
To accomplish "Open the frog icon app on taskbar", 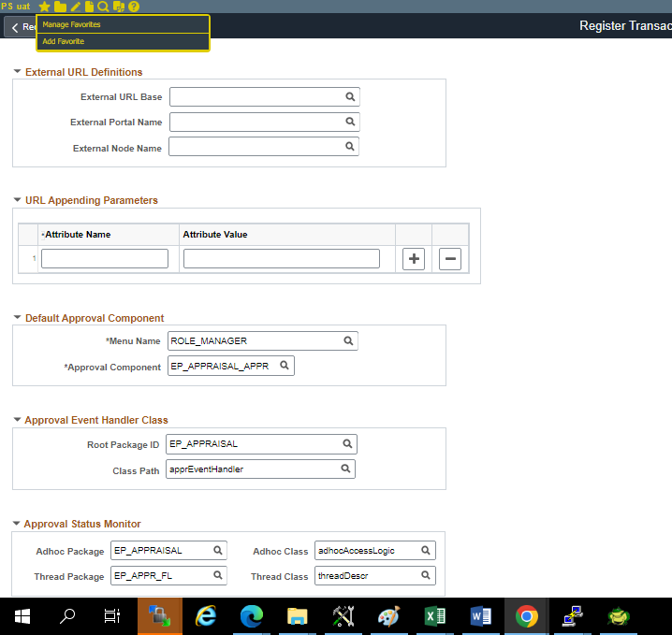I will pyautogui.click(x=619, y=616).
